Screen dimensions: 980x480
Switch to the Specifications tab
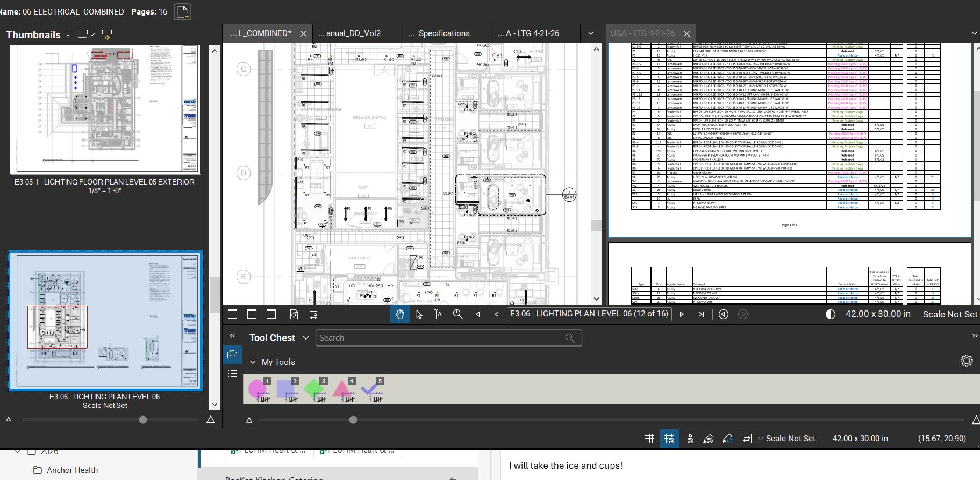(443, 33)
